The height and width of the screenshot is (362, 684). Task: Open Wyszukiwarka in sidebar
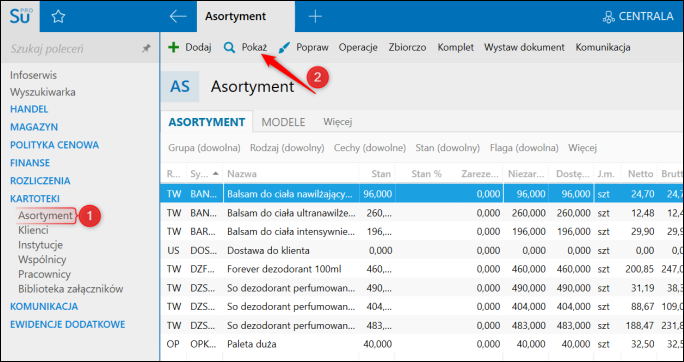[43, 92]
